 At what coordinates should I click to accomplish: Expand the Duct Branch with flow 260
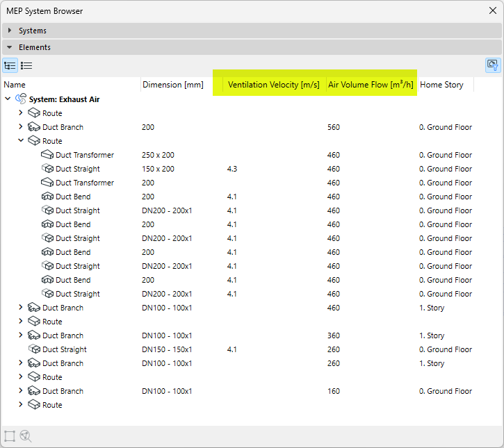coord(21,363)
